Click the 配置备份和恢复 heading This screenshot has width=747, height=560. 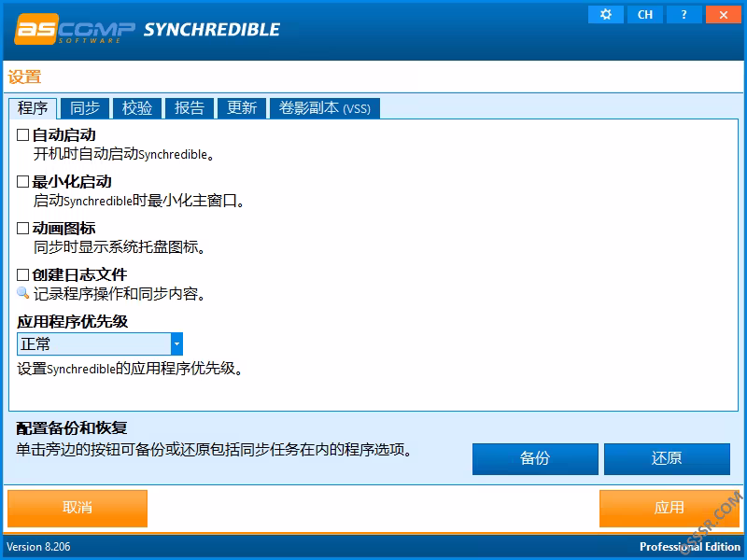click(x=72, y=428)
